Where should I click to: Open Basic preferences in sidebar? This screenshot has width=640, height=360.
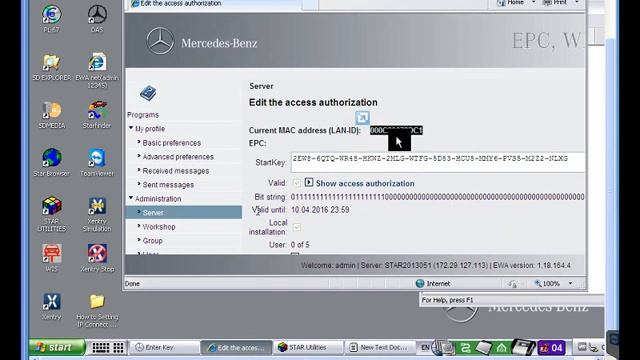(172, 143)
